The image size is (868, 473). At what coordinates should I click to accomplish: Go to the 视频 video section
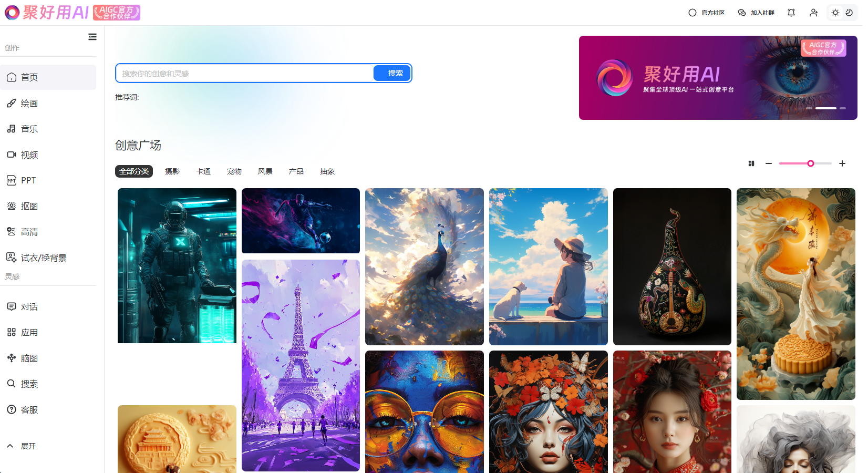coord(29,155)
